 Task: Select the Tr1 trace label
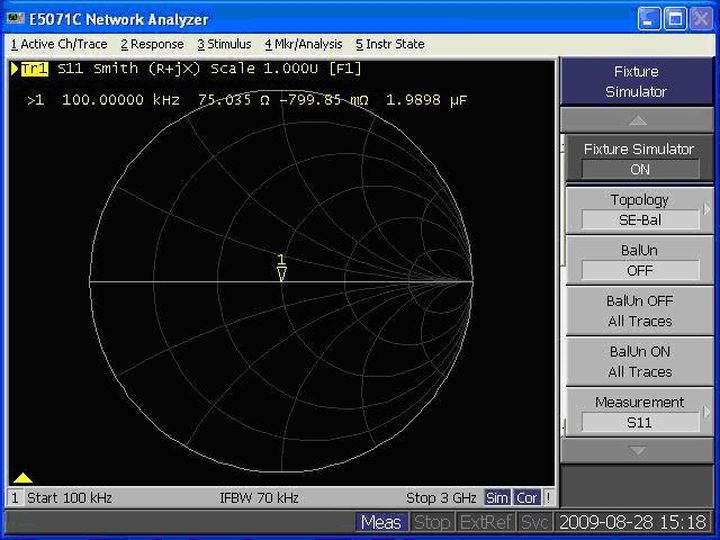pyautogui.click(x=34, y=69)
